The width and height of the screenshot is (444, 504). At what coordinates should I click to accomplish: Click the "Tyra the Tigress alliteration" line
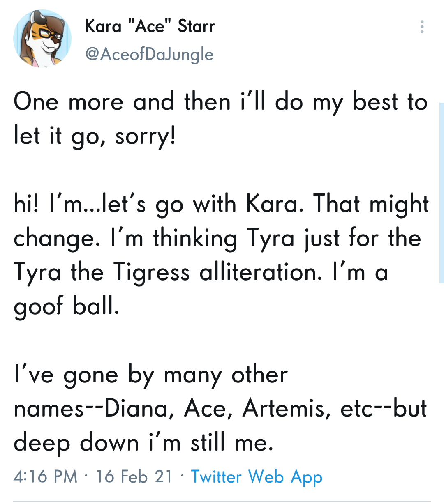pyautogui.click(x=201, y=273)
